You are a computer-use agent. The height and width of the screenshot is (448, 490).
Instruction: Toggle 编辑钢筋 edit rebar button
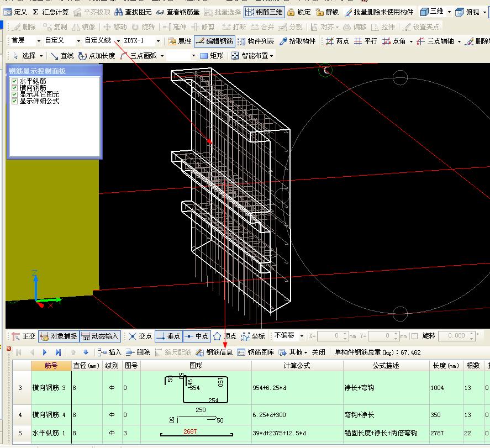214,41
